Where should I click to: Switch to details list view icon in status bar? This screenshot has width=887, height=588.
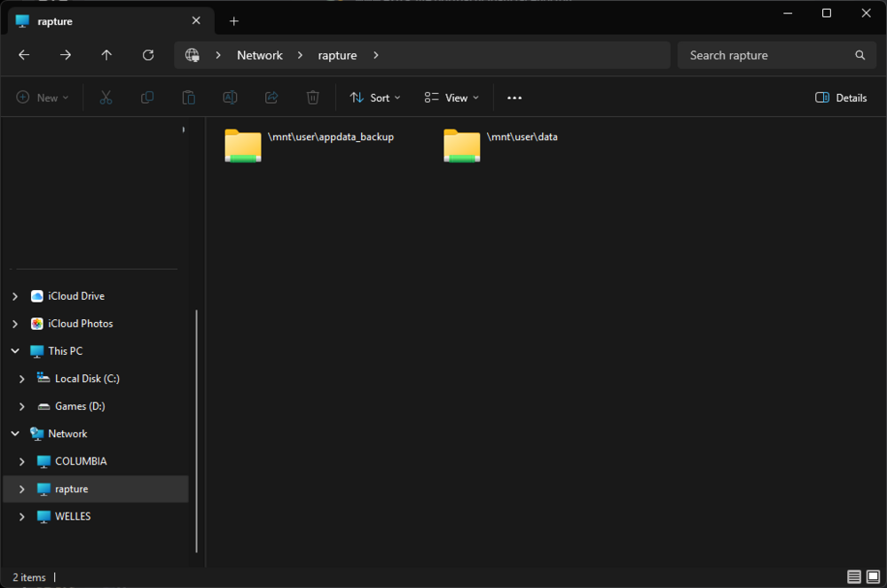pos(853,576)
